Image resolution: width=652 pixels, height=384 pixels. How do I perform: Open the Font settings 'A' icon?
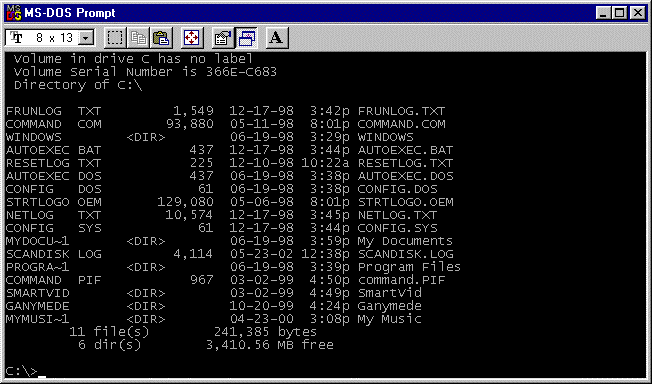click(277, 38)
